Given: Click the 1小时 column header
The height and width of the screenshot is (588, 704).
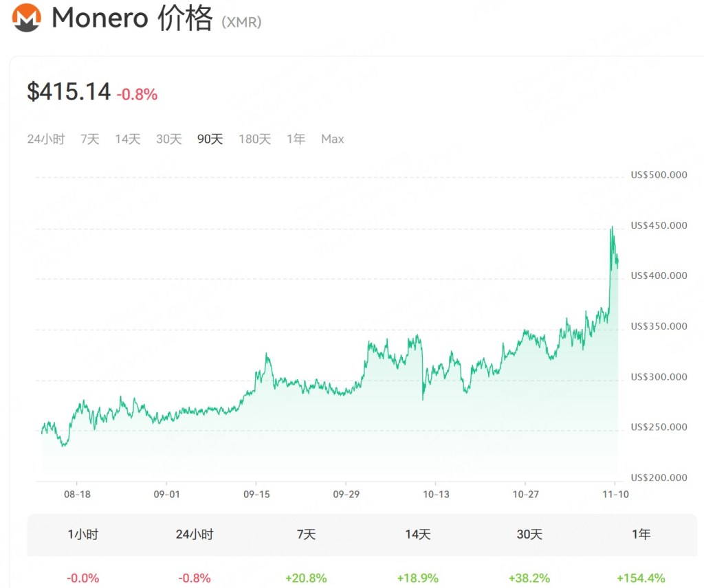Looking at the screenshot, I should coord(82,534).
